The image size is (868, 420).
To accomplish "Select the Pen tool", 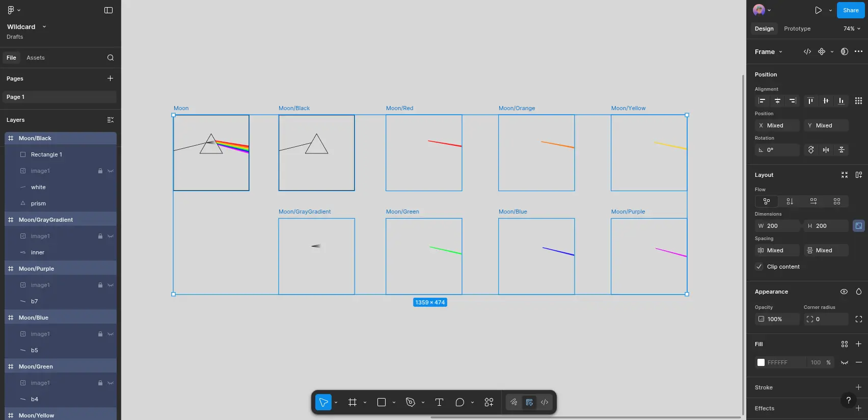I will 411,402.
